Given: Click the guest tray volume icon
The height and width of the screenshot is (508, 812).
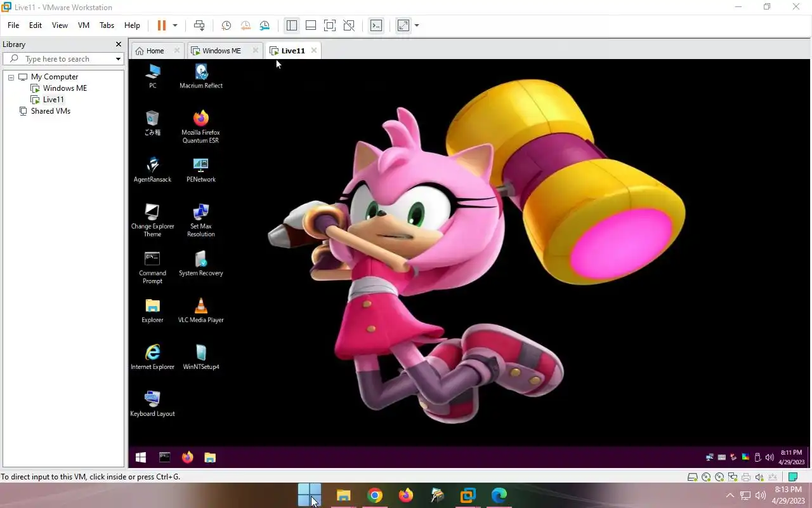Looking at the screenshot, I should 769,457.
